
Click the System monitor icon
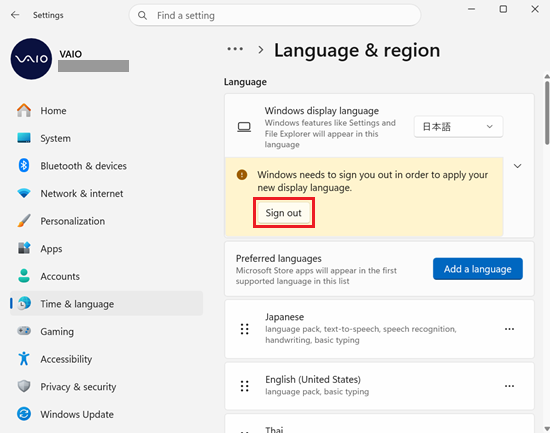(x=24, y=138)
